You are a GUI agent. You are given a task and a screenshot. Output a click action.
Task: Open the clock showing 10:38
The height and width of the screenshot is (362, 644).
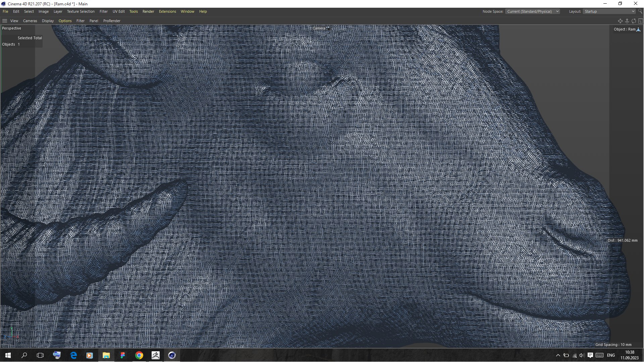pyautogui.click(x=630, y=355)
